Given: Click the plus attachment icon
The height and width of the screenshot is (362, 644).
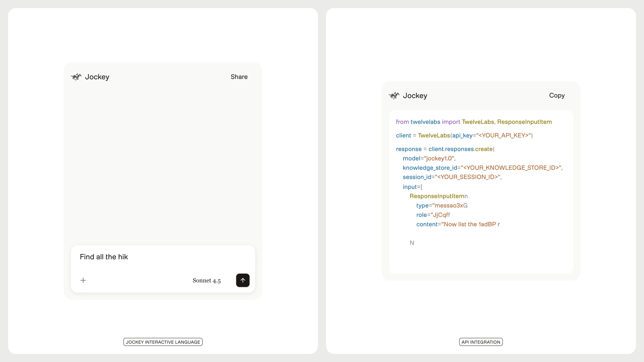Looking at the screenshot, I should tap(83, 280).
